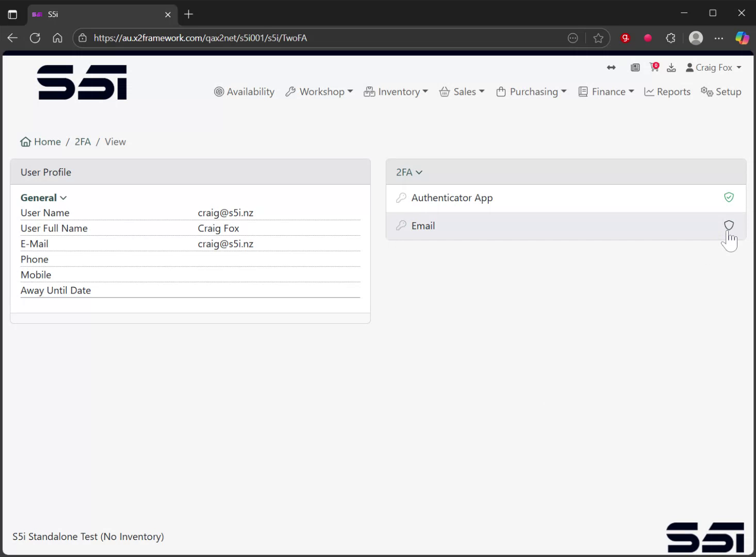Open the tab actions menu icon

[x=12, y=14]
